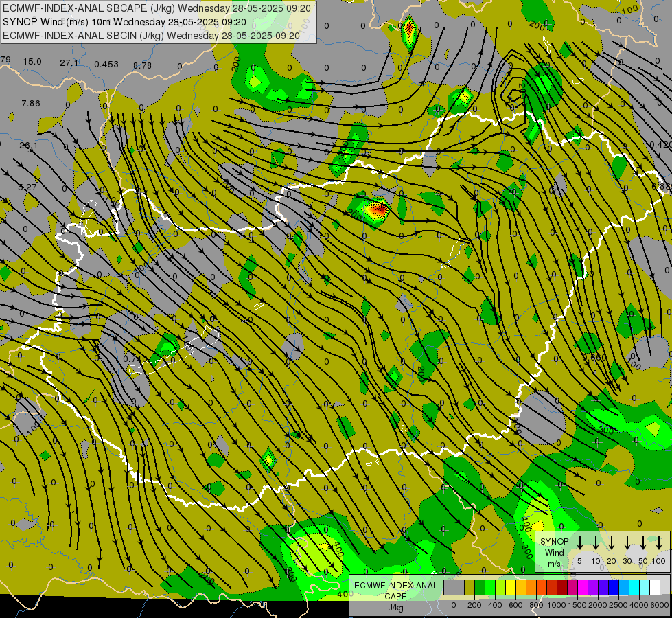
Task: Select the dark red CAPE legend swatch
Action: point(562,587)
